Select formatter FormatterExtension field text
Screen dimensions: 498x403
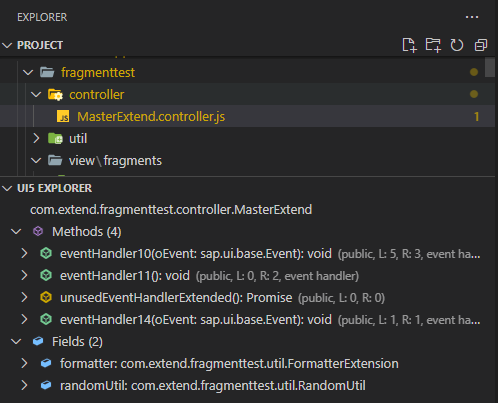click(229, 363)
